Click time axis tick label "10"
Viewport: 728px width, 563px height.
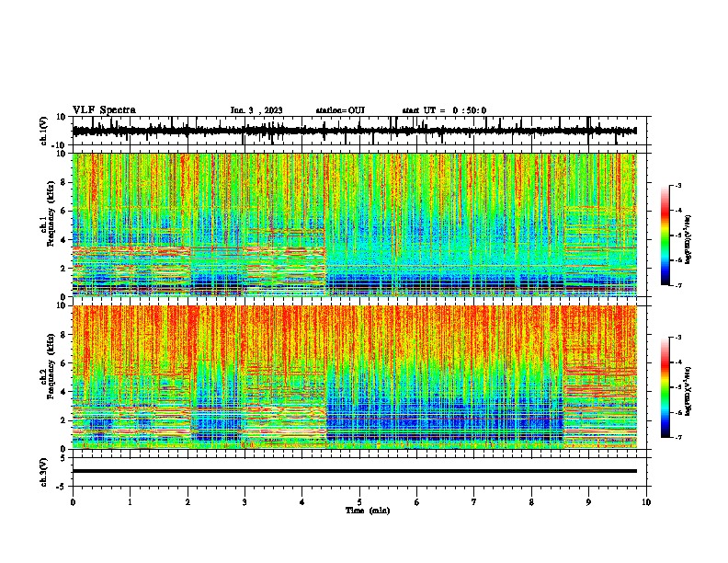(646, 502)
